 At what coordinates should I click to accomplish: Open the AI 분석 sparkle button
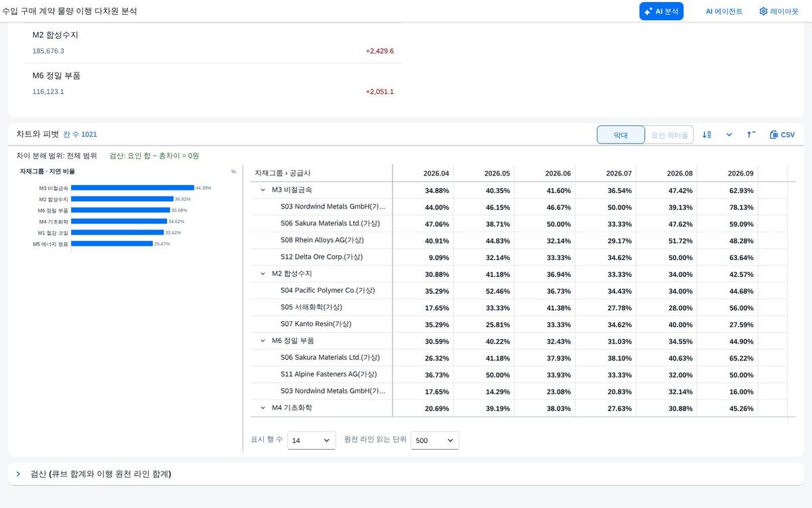click(x=661, y=12)
